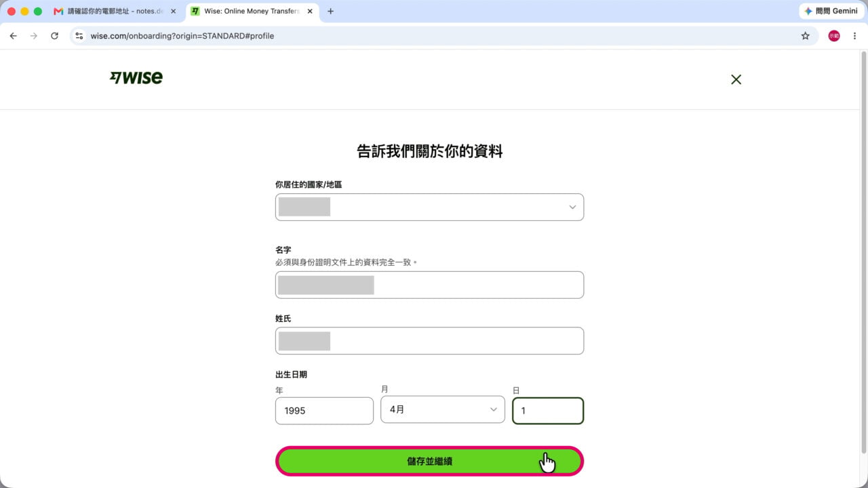Click the wise.com address bar URL
868x488 pixels.
tap(182, 36)
